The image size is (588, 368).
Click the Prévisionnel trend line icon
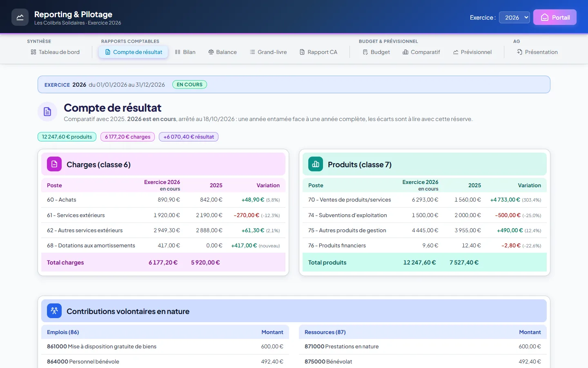456,52
